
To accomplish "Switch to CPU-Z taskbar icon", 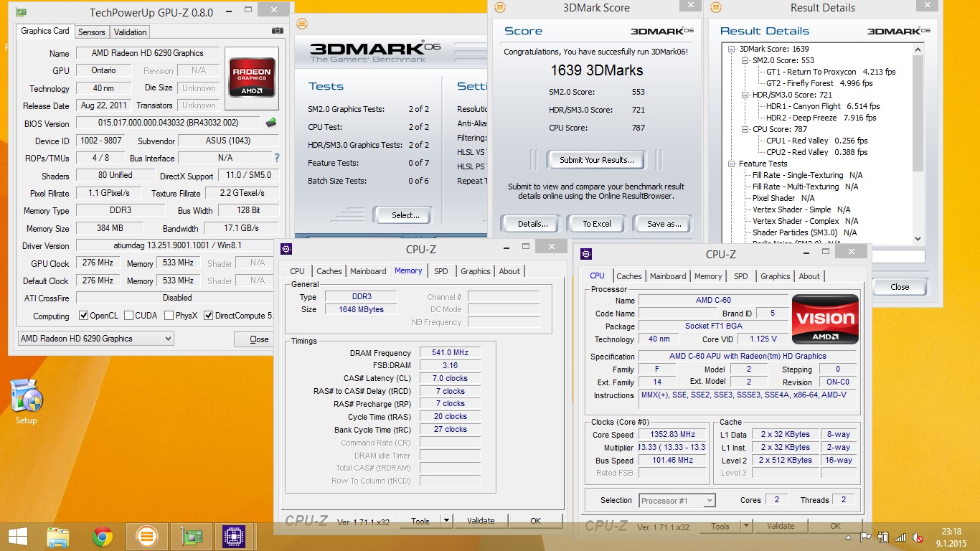I will click(235, 537).
